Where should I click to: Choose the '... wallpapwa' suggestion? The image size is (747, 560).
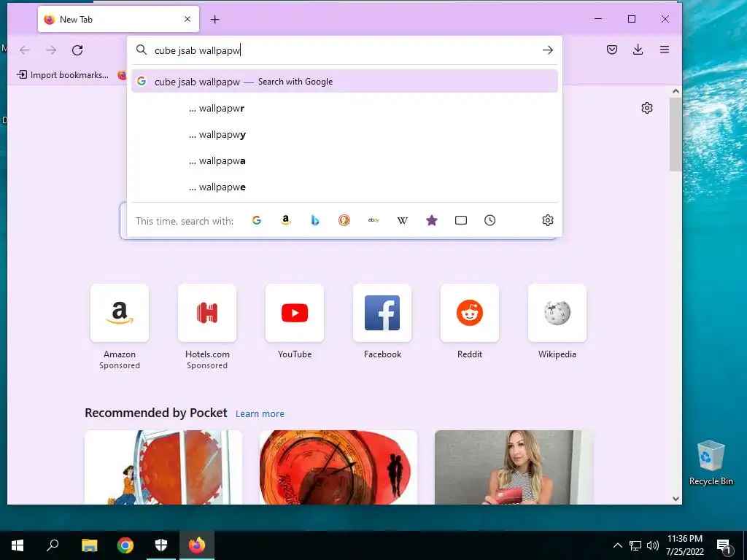tap(344, 161)
